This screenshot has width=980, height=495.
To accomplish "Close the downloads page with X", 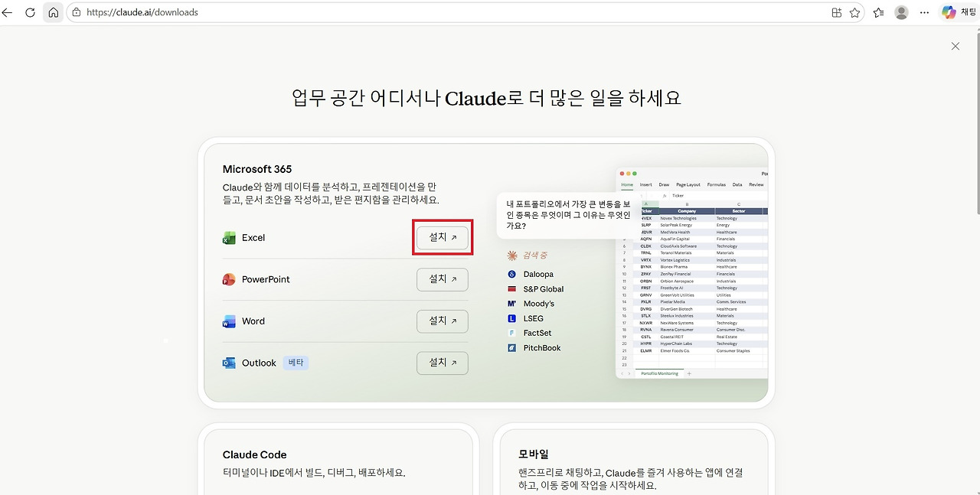I will point(955,47).
